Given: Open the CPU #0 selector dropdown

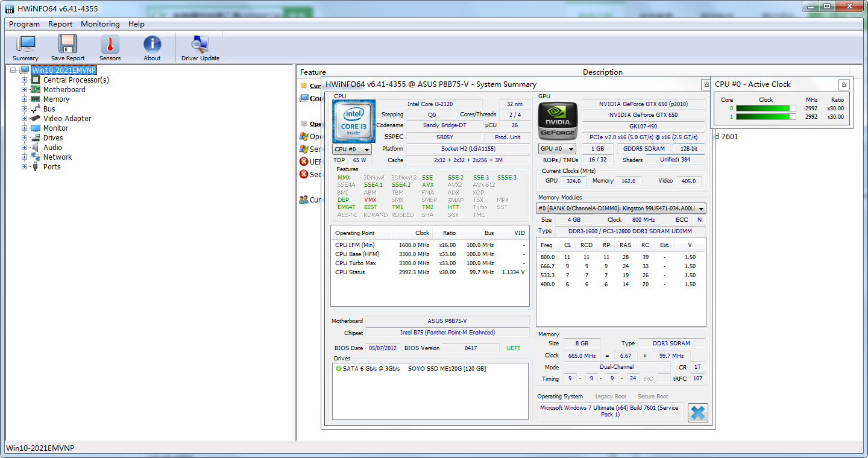Looking at the screenshot, I should [353, 149].
